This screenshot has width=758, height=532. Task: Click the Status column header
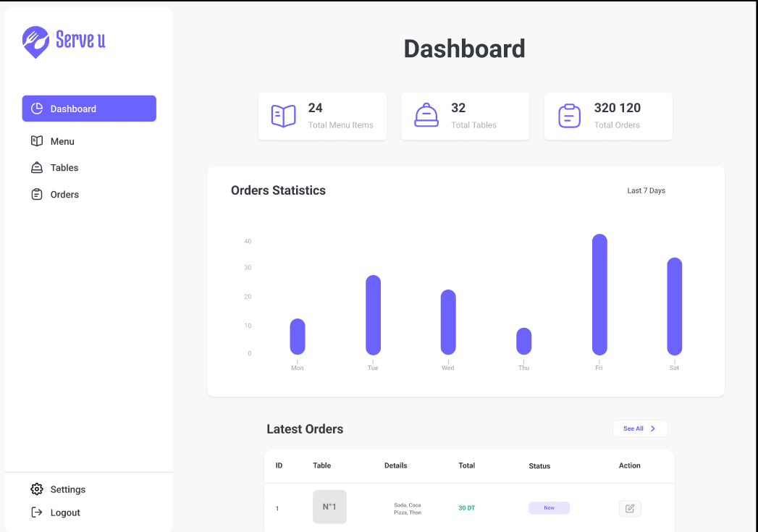(539, 466)
